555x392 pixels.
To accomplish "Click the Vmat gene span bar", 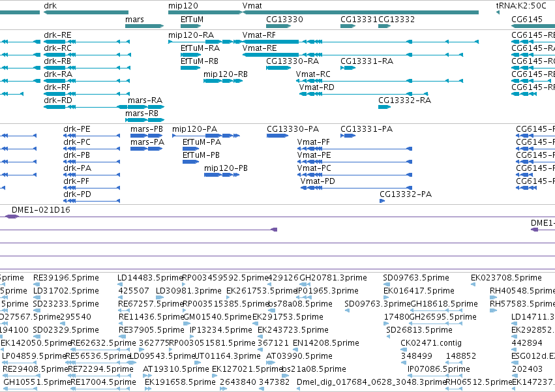I will coord(360,12).
